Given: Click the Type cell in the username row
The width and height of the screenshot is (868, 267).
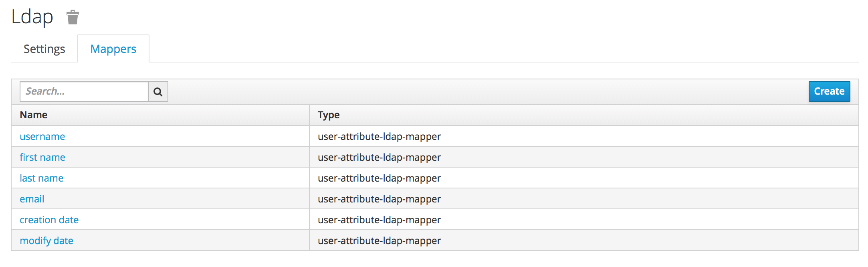Looking at the screenshot, I should tap(379, 137).
